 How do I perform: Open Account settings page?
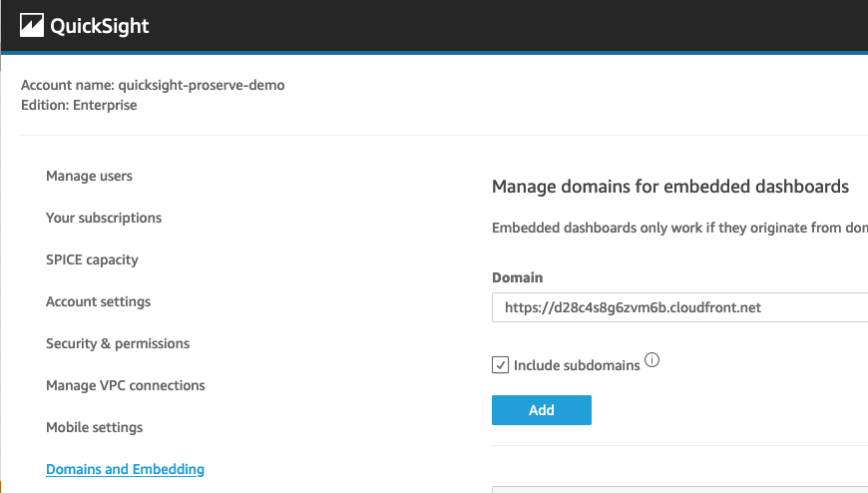98,301
